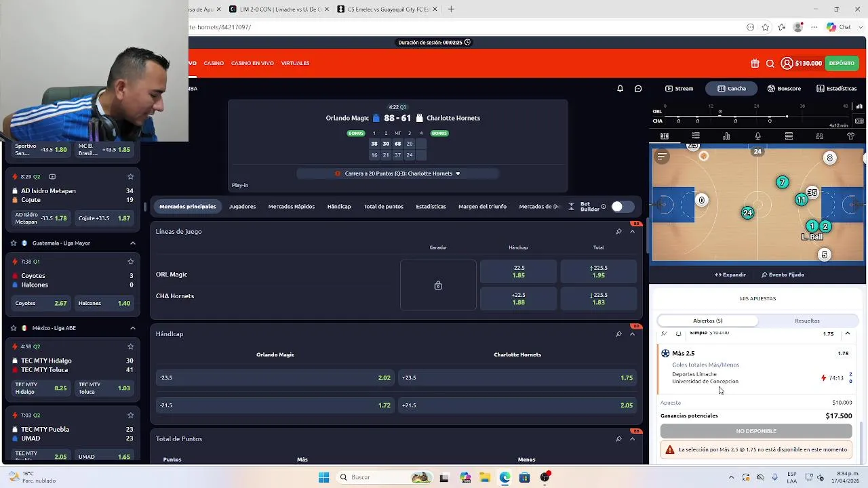This screenshot has height=488, width=868.
Task: Click the search magnifier in header
Action: (770, 63)
